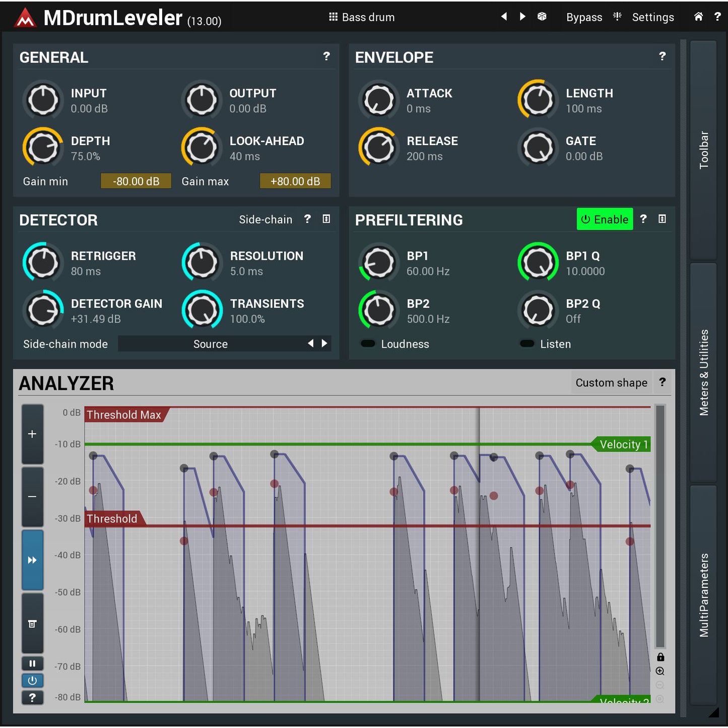This screenshot has width=728, height=728.
Task: Click the analyzer zoom-out minus icon
Action: click(x=32, y=497)
